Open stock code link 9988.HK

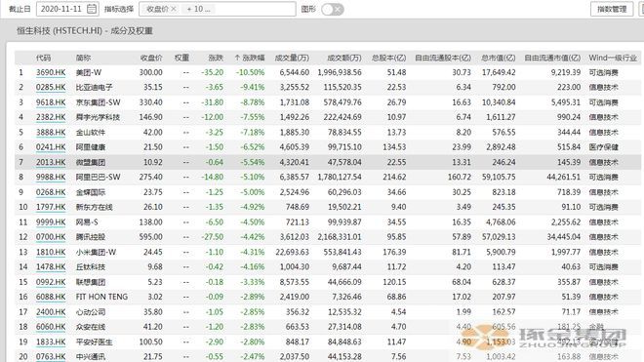tap(51, 177)
